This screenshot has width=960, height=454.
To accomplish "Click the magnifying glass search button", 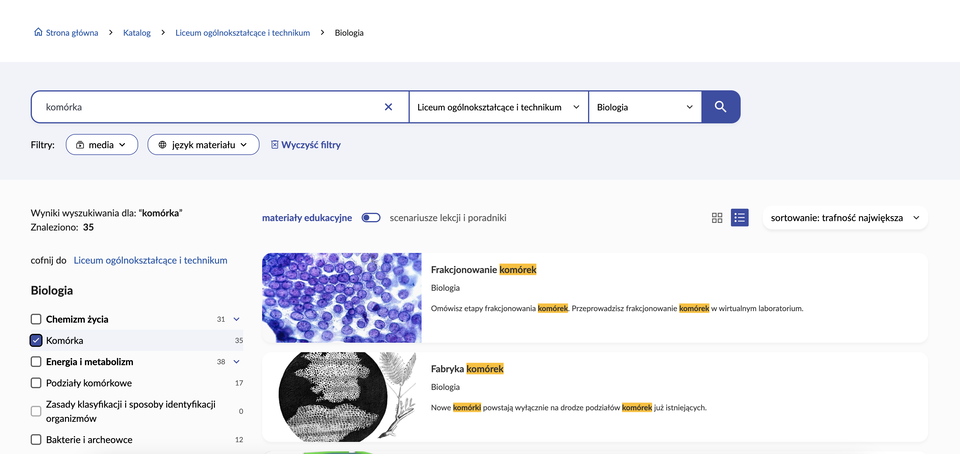I will pos(720,107).
